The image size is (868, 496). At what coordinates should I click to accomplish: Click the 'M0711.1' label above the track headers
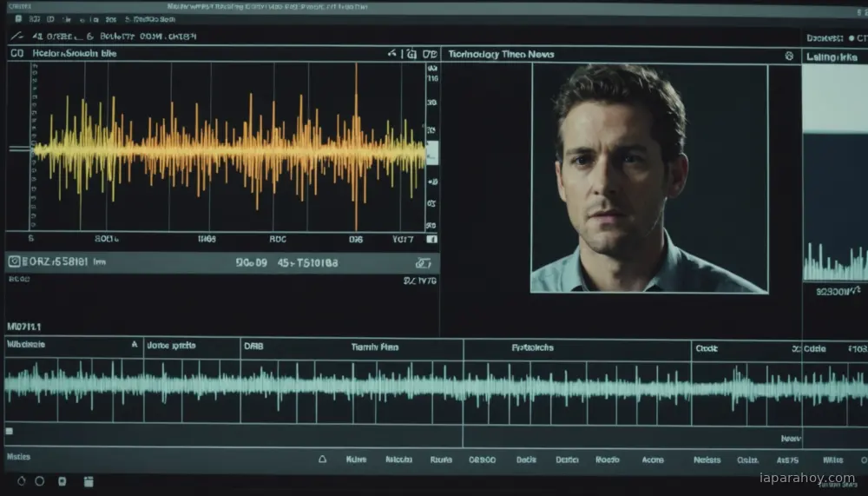[23, 327]
